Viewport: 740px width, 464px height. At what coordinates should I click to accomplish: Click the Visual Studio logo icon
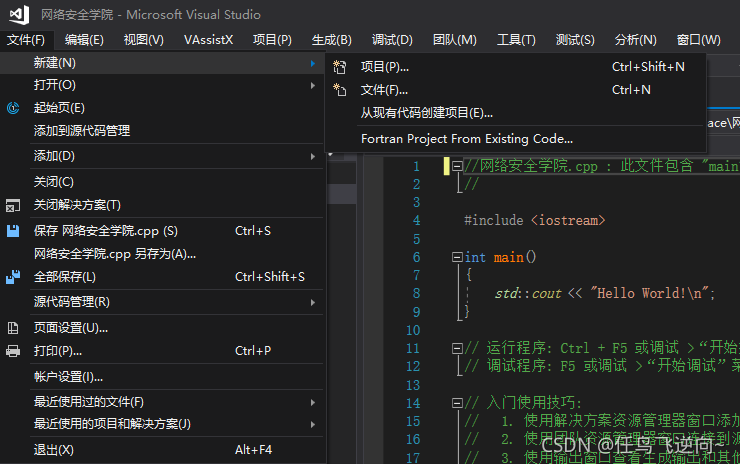pos(19,15)
